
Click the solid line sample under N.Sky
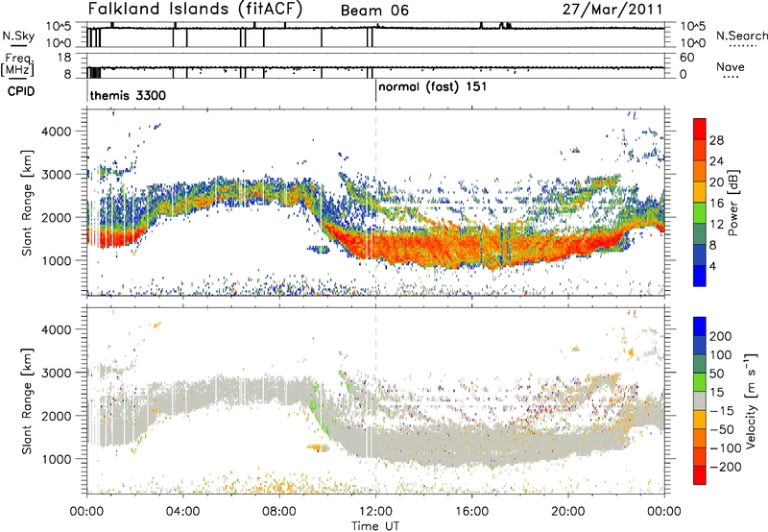pos(18,45)
